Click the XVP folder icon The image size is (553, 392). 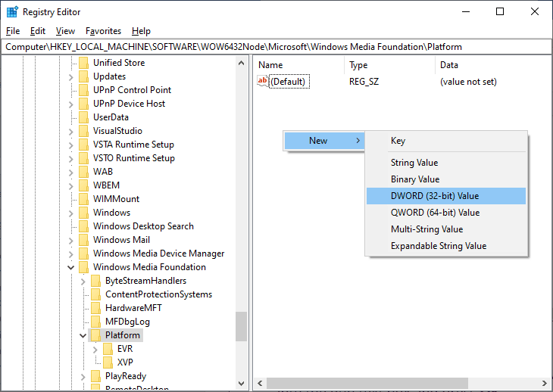[108, 362]
